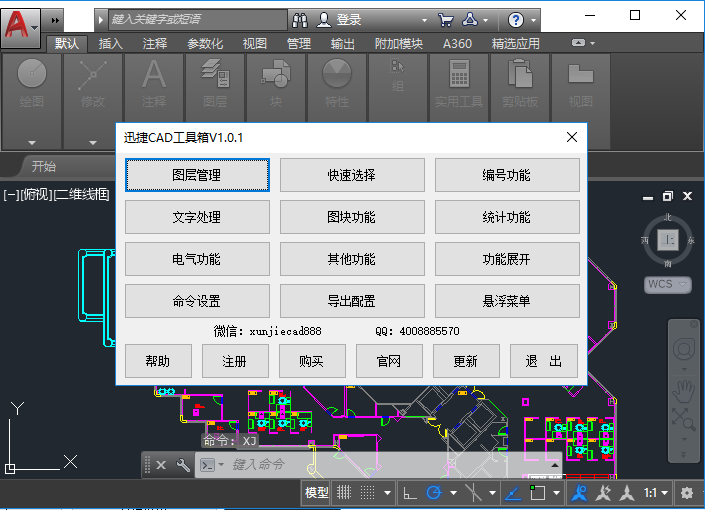
Task: Toggle 2D object snap square icon
Action: (537, 493)
